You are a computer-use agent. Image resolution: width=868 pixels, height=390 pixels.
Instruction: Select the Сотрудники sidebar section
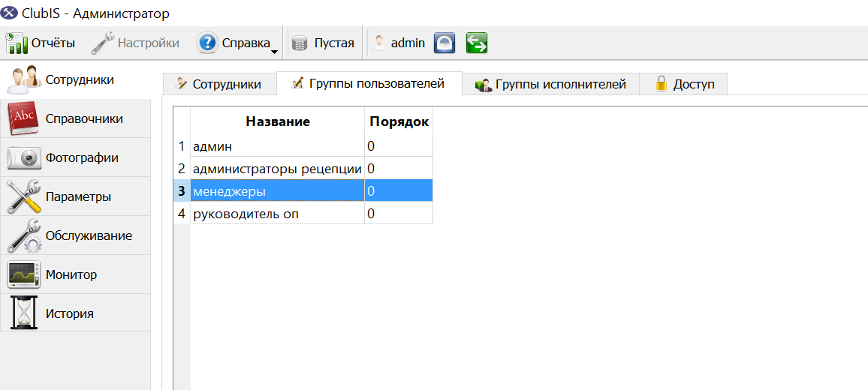(x=75, y=79)
